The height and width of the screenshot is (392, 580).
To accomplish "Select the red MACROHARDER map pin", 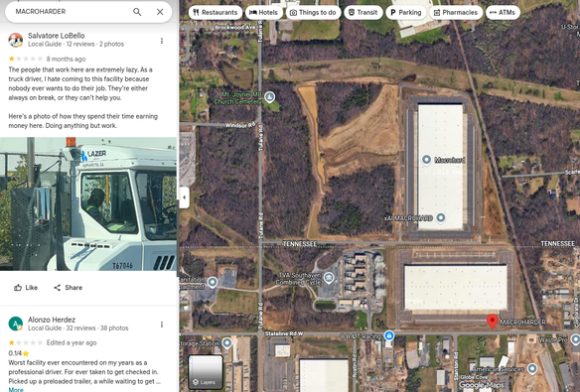I will pos(492,322).
